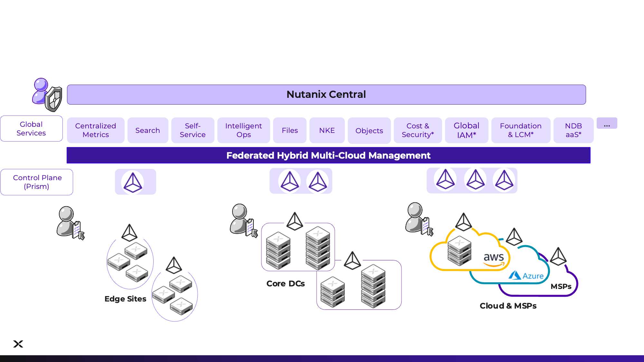644x362 pixels.
Task: Toggle the Cost & Security* service option
Action: point(417,130)
